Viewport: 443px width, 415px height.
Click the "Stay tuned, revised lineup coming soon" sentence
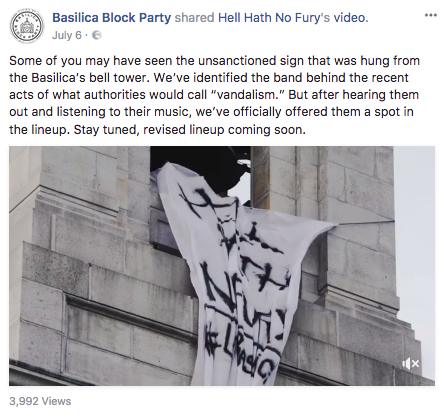click(x=189, y=130)
